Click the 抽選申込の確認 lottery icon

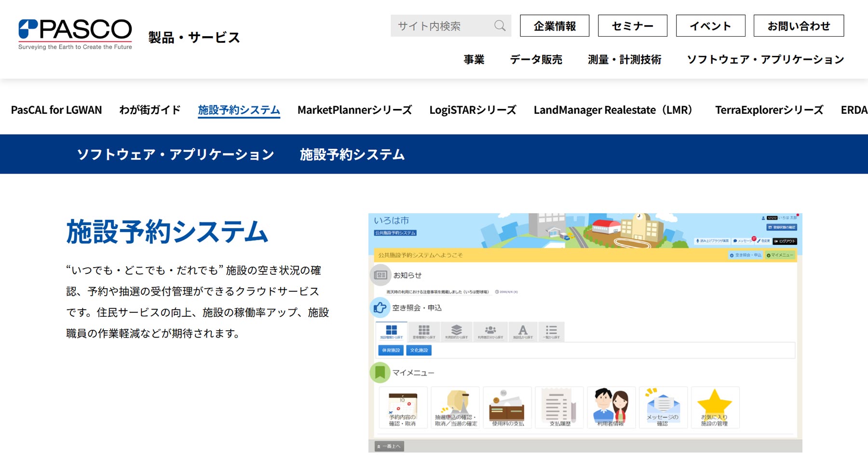[x=455, y=407]
